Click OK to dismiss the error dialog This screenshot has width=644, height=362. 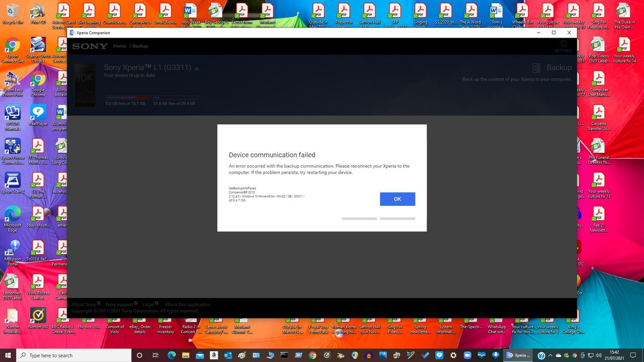(x=397, y=198)
